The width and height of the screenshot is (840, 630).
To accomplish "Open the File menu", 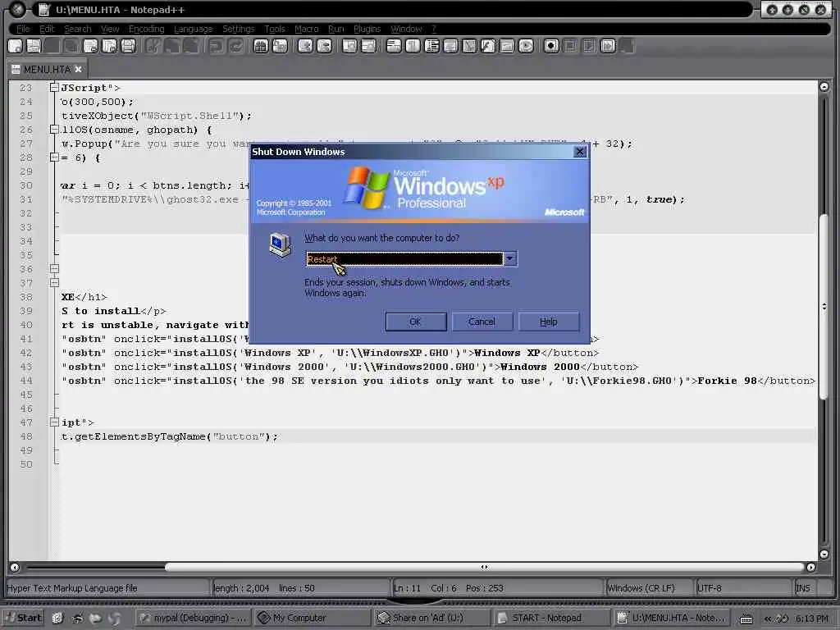I will click(x=23, y=29).
